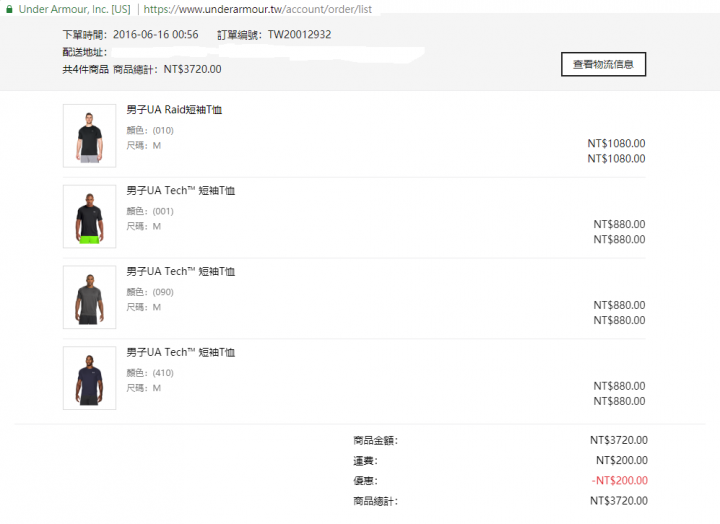Click product title 男子UA Raid短袖T恤
Image resolution: width=720 pixels, height=524 pixels.
[174, 110]
